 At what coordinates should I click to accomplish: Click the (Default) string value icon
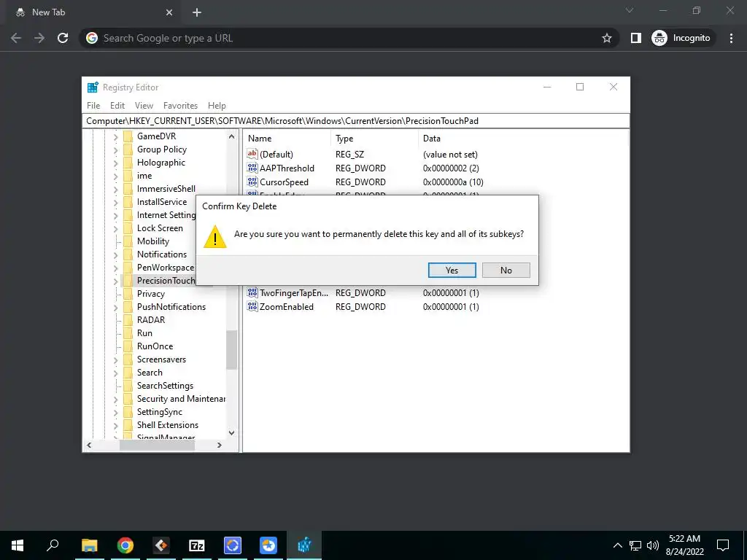[252, 154]
